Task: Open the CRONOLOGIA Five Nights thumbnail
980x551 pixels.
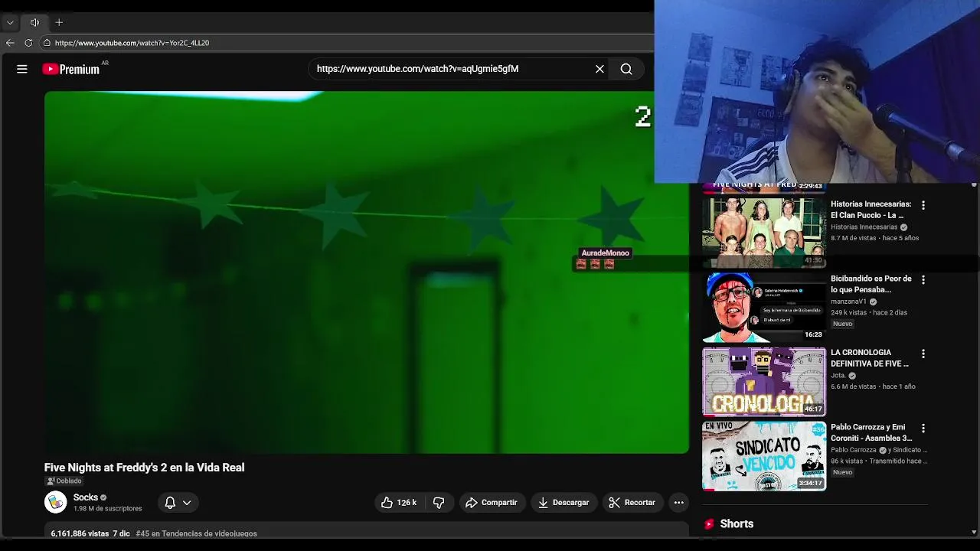Action: (764, 381)
